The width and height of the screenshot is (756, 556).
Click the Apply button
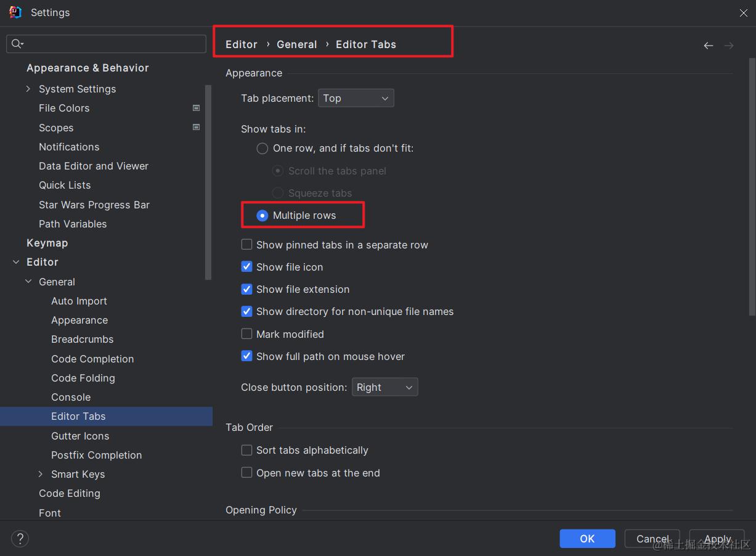click(x=717, y=539)
